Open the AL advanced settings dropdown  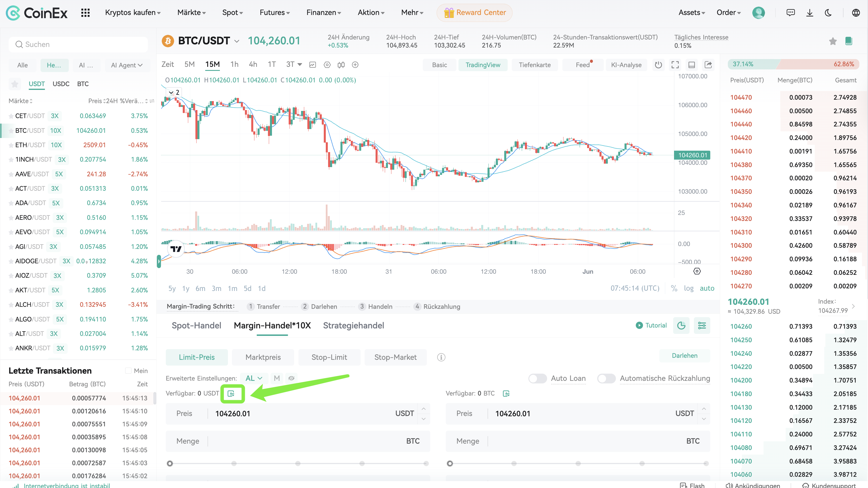point(254,379)
